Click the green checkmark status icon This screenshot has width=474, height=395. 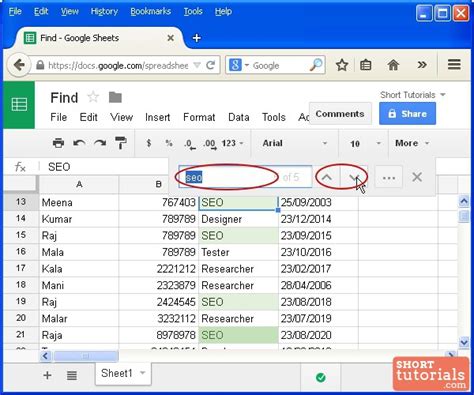point(321,377)
